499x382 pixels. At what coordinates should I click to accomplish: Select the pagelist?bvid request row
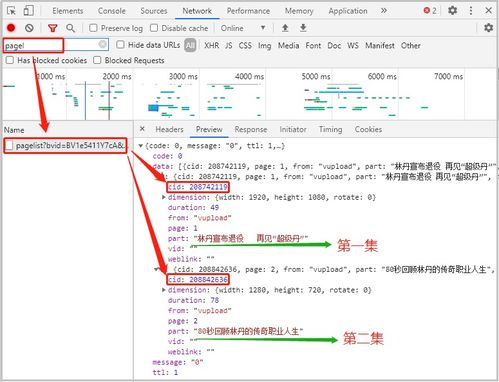(x=66, y=145)
